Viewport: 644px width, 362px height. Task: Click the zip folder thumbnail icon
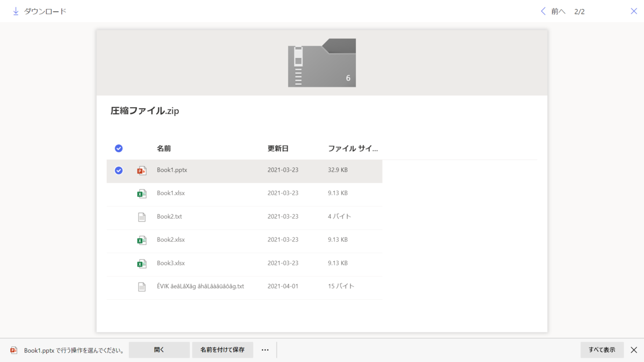322,63
